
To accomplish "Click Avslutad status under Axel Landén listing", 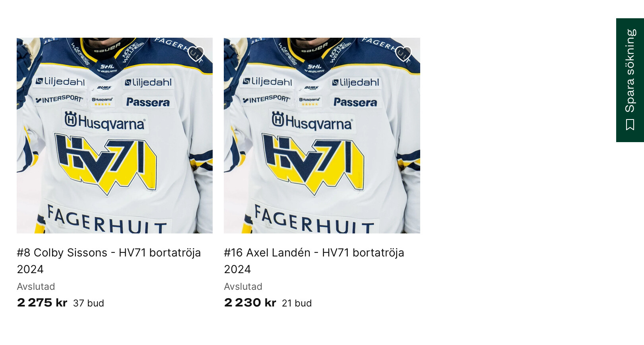I will click(243, 287).
